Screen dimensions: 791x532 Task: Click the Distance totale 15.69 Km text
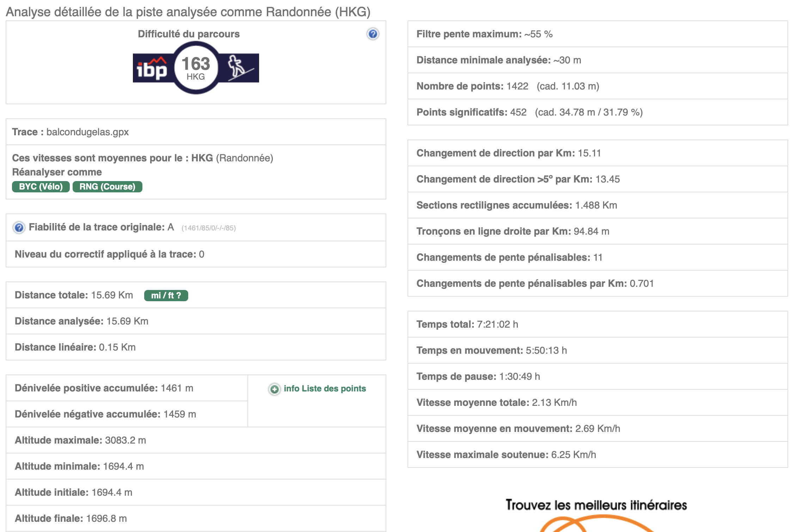[74, 295]
